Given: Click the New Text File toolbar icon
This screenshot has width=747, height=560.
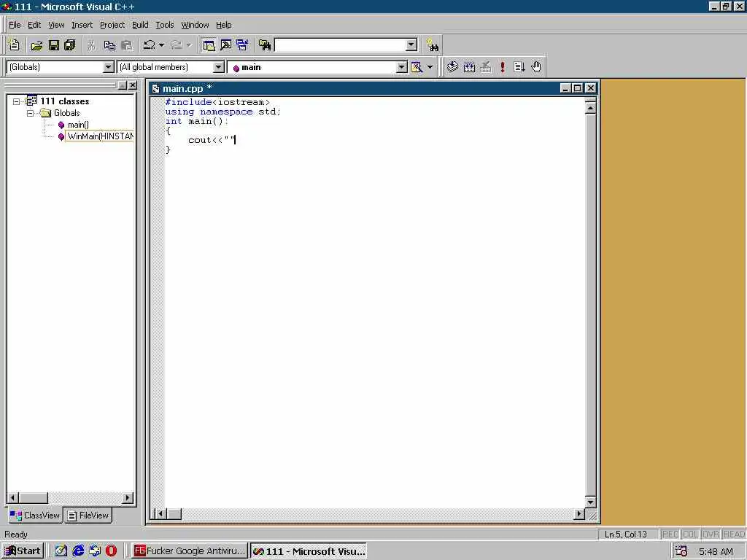Looking at the screenshot, I should pyautogui.click(x=15, y=45).
